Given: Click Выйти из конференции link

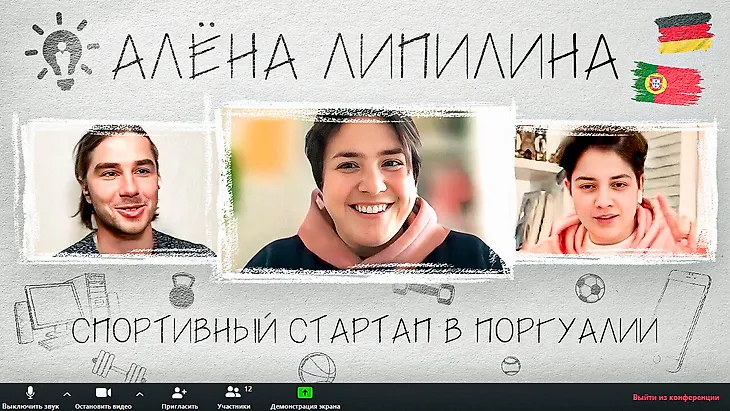Looking at the screenshot, I should pos(676,398).
